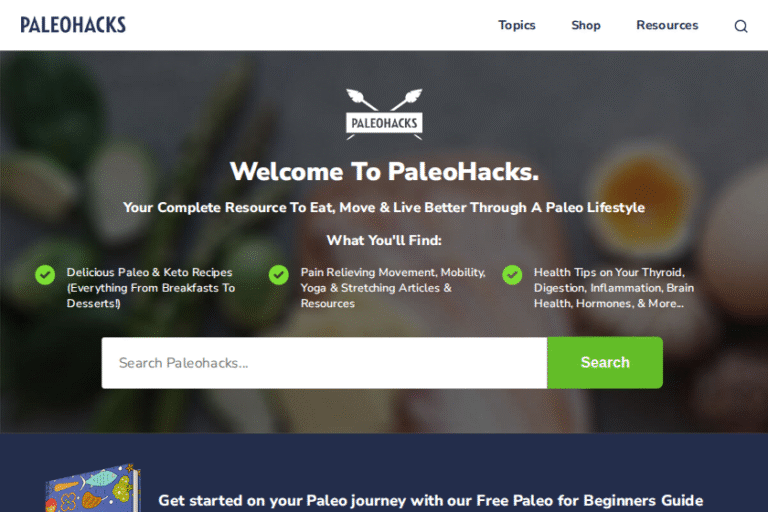Viewport: 768px width, 512px height.
Task: Click the Welcome To PaleoHacks heading
Action: (384, 171)
